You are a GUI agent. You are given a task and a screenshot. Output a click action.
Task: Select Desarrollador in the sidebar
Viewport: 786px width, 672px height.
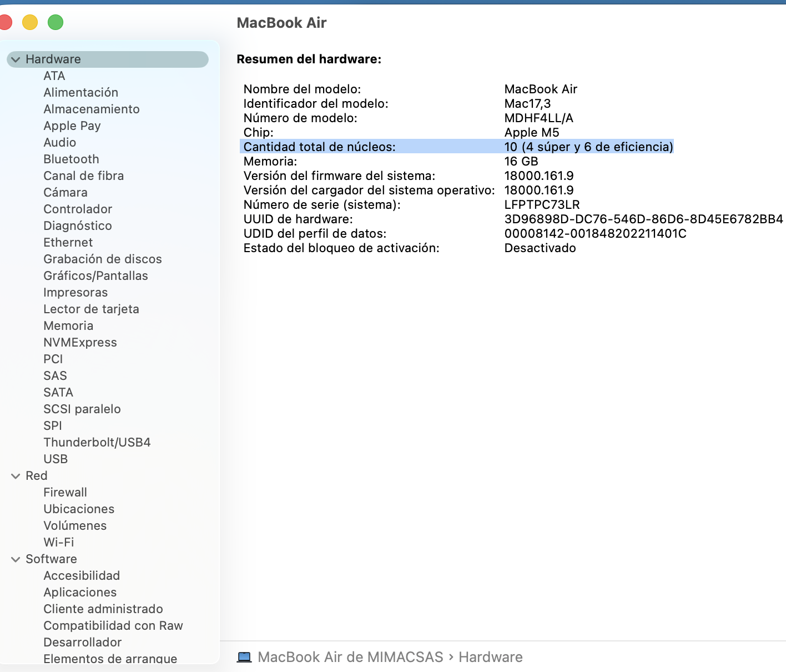[83, 643]
